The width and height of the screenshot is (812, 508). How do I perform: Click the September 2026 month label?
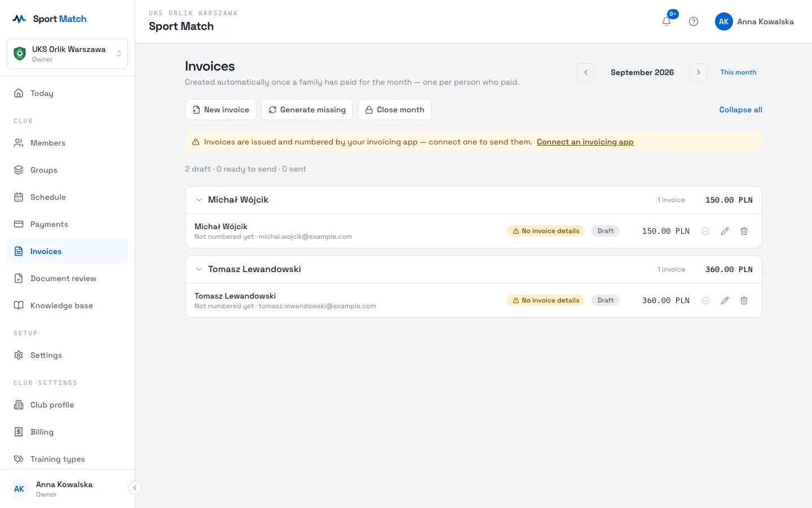pos(642,72)
